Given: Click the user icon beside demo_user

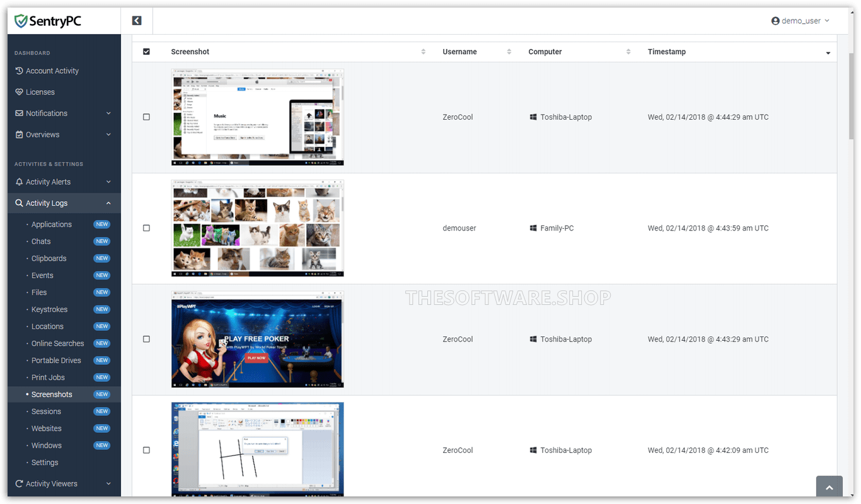Looking at the screenshot, I should (x=775, y=20).
